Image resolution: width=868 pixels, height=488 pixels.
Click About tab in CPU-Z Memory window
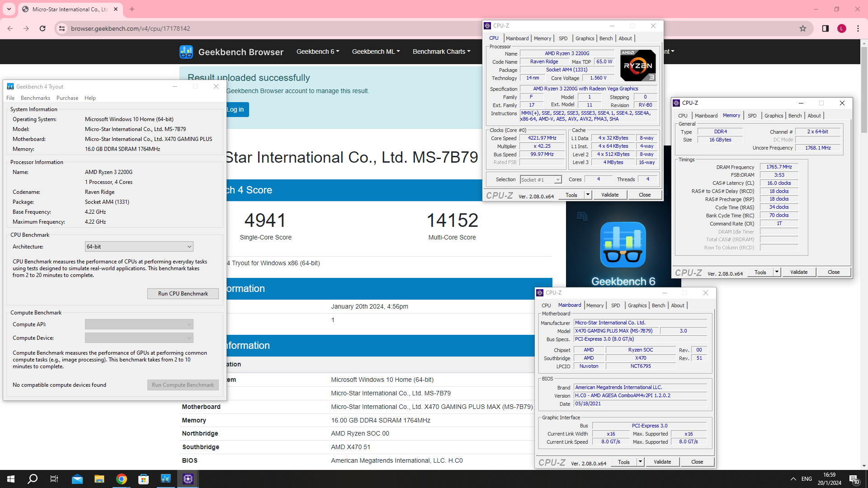coord(814,116)
